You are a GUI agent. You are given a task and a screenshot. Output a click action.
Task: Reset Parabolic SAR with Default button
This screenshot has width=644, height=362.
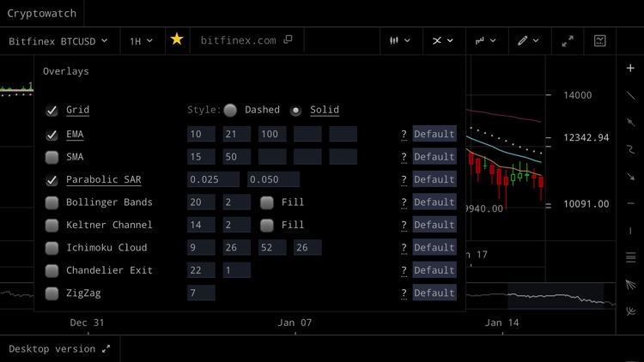click(x=434, y=179)
